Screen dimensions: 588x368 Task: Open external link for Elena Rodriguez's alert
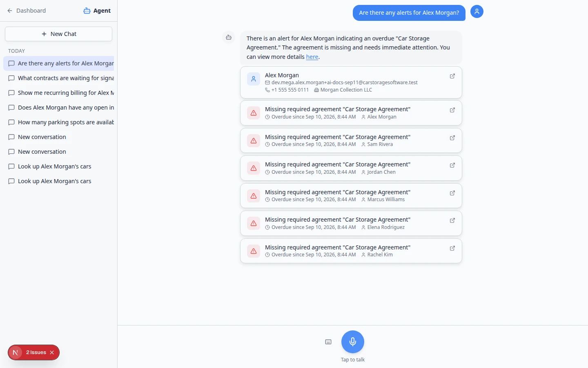tap(452, 220)
